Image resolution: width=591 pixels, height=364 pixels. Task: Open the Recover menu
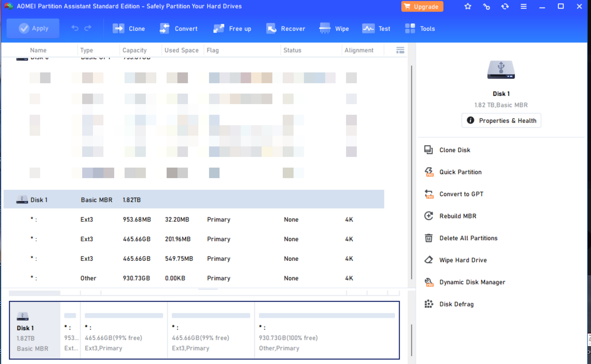(286, 29)
